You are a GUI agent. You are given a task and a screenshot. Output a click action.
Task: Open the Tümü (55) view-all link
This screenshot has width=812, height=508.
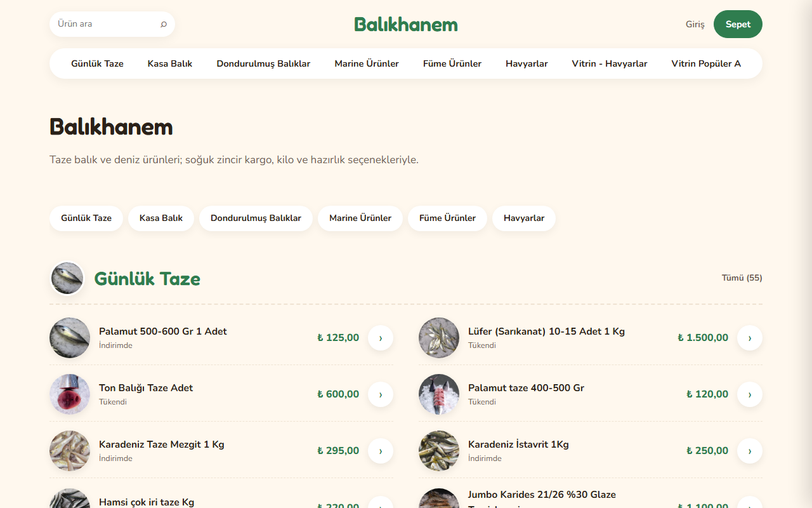click(742, 278)
